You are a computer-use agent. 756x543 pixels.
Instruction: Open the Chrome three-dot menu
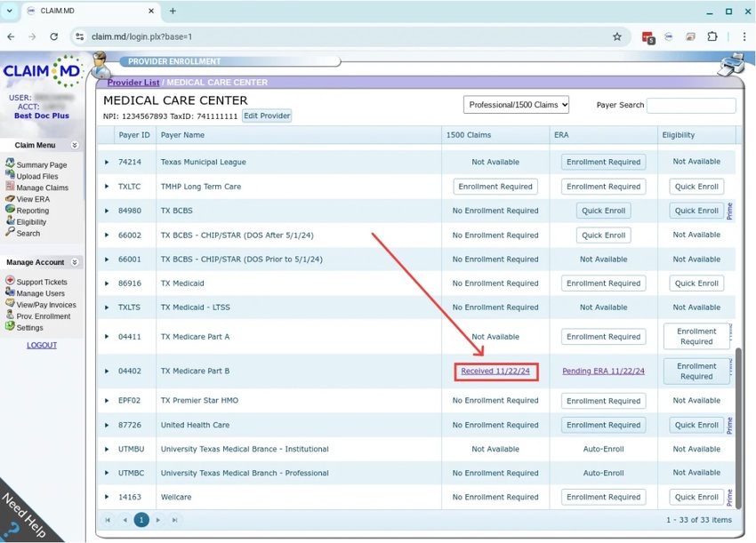(x=744, y=36)
